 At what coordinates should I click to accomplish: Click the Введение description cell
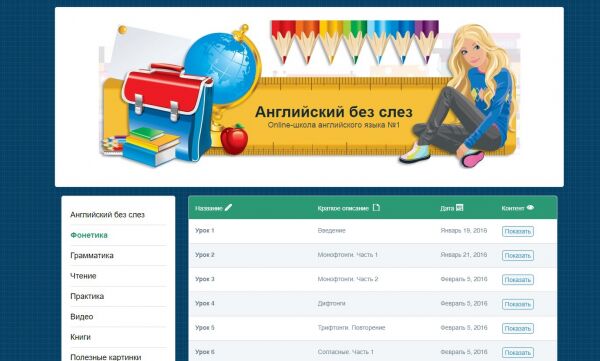coord(331,230)
